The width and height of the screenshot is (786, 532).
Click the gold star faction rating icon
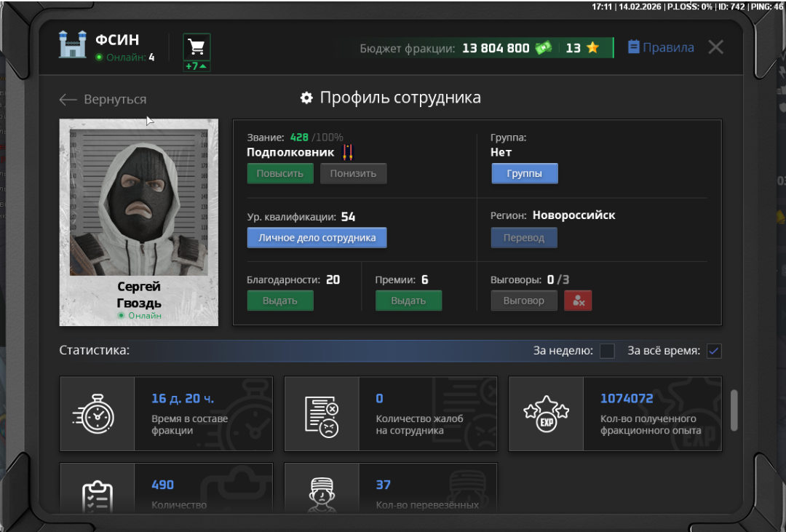(592, 48)
